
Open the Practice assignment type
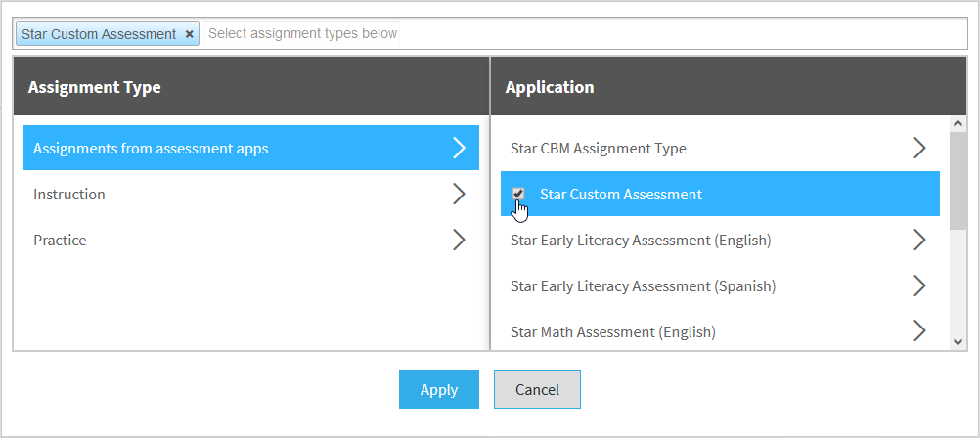pyautogui.click(x=251, y=240)
